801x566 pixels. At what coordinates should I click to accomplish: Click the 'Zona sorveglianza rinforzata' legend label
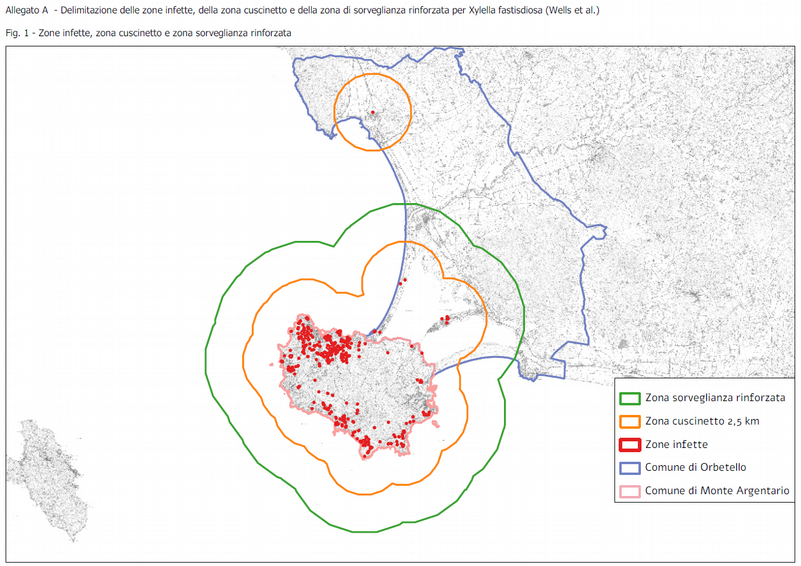click(715, 398)
